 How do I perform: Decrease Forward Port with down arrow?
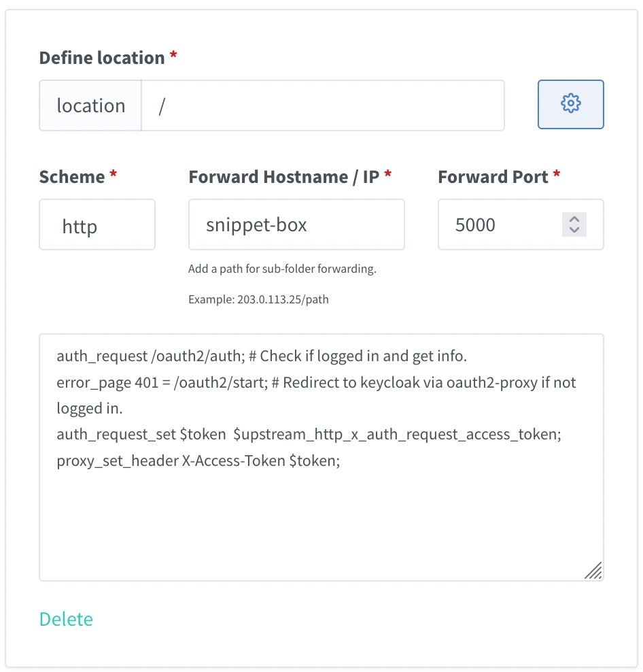pos(574,230)
